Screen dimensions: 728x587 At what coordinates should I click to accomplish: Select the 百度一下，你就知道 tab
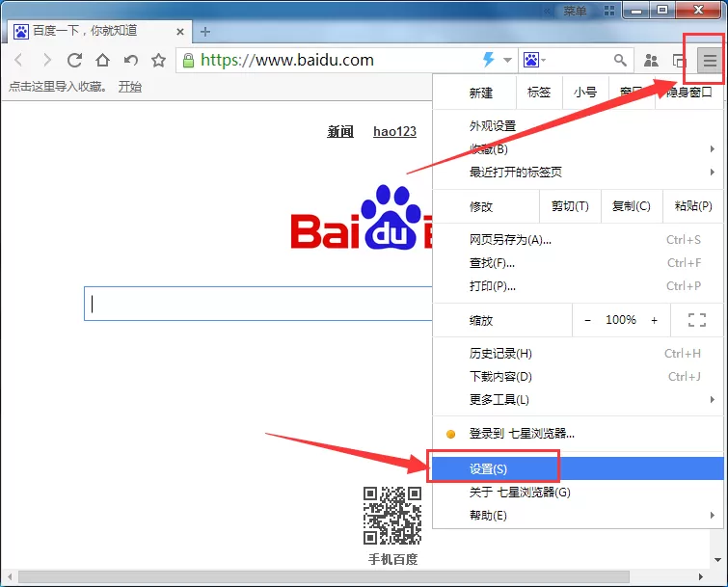click(x=99, y=31)
